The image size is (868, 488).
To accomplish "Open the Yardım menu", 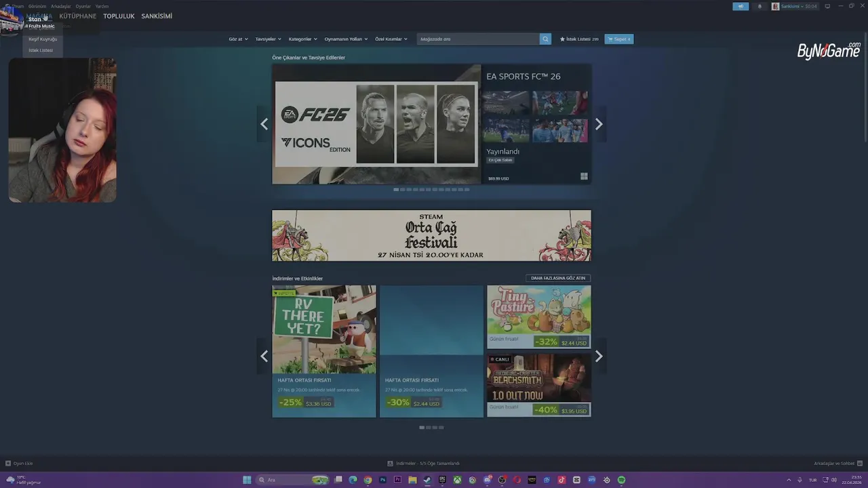I will point(102,6).
